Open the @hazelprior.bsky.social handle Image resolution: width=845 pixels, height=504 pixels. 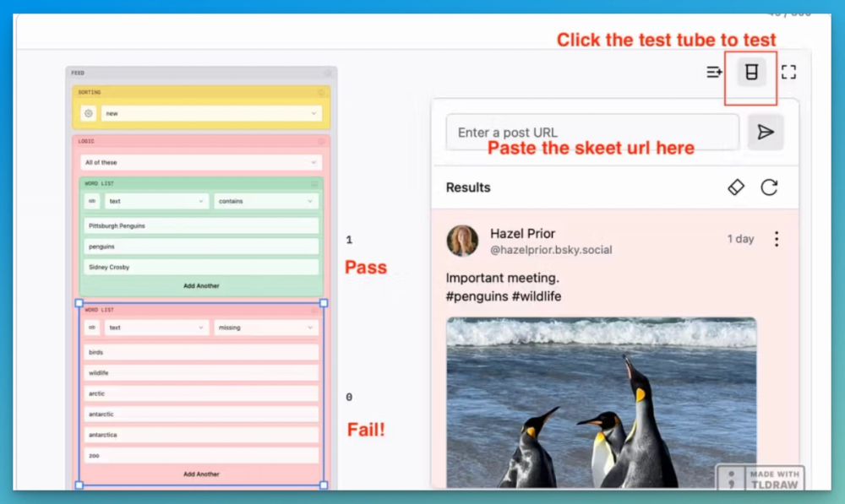(551, 250)
